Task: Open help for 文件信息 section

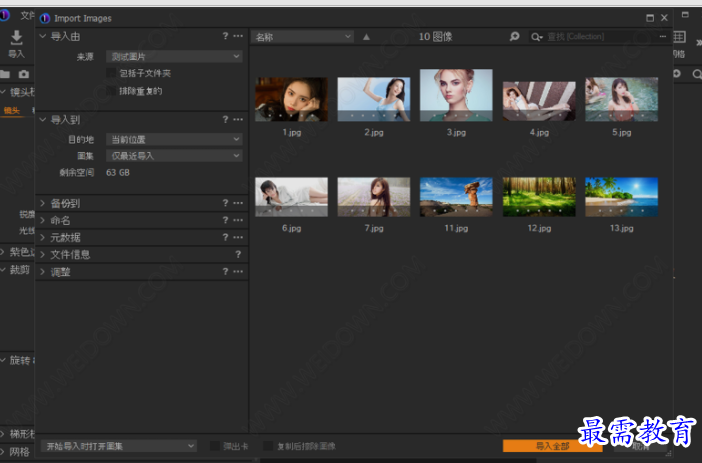Action: (238, 254)
